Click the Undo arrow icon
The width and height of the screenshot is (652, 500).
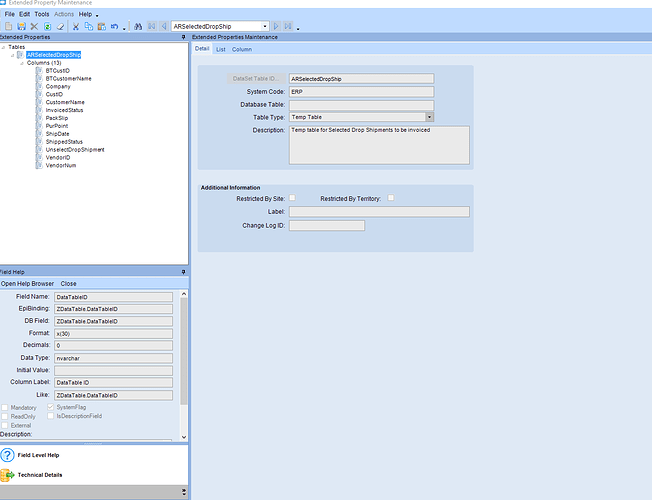point(114,26)
